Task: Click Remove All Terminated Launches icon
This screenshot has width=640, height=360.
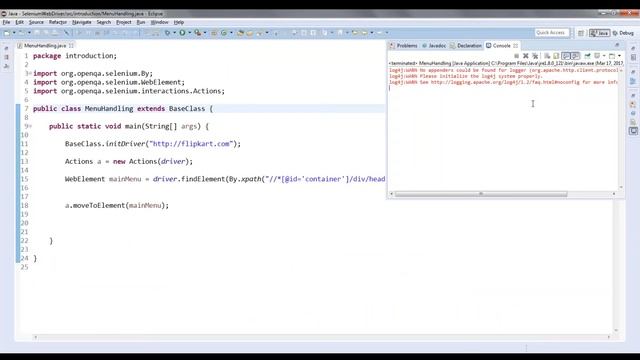Action: tap(535, 56)
